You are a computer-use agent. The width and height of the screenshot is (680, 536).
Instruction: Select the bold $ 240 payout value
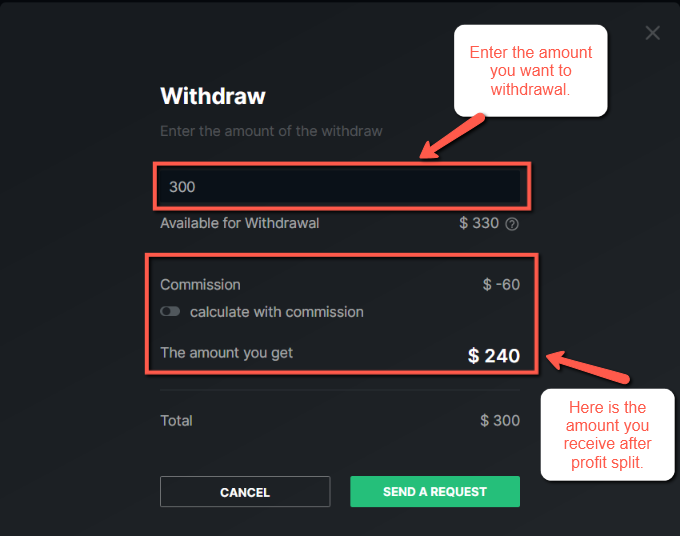click(x=494, y=356)
